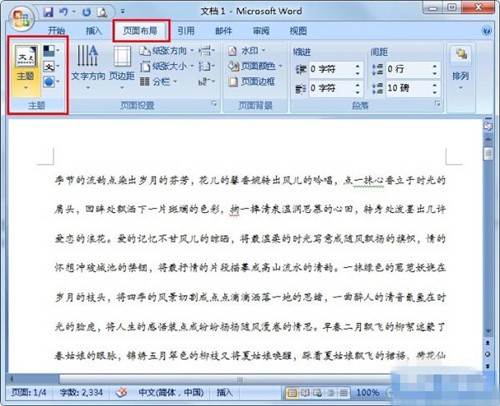
Task: Save document with the floppy disk icon
Action: tap(49, 12)
